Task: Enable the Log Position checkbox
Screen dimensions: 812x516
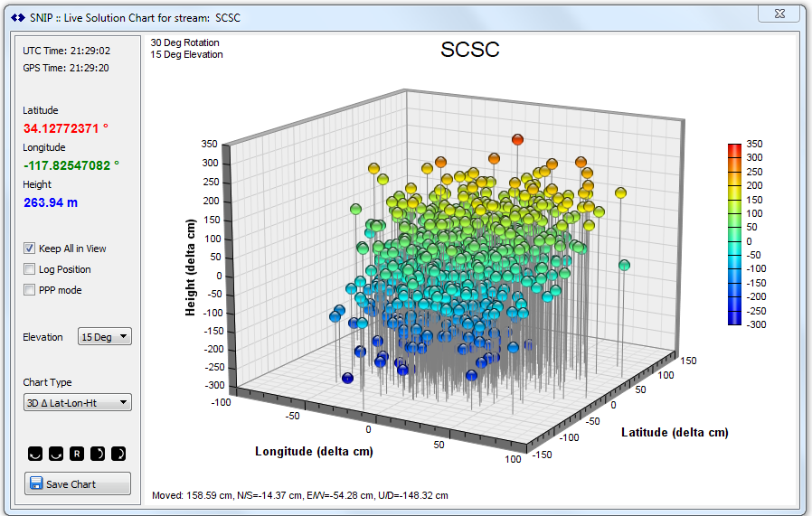Action: (30, 269)
